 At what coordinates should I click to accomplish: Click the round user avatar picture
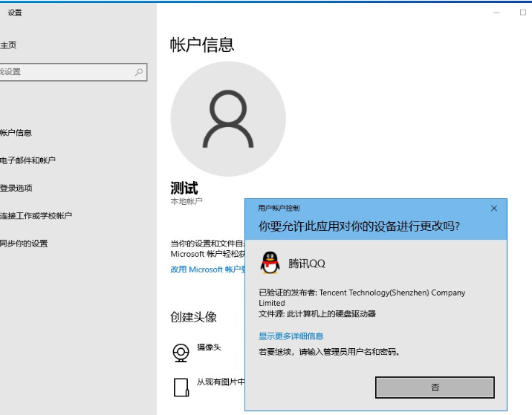click(x=227, y=119)
